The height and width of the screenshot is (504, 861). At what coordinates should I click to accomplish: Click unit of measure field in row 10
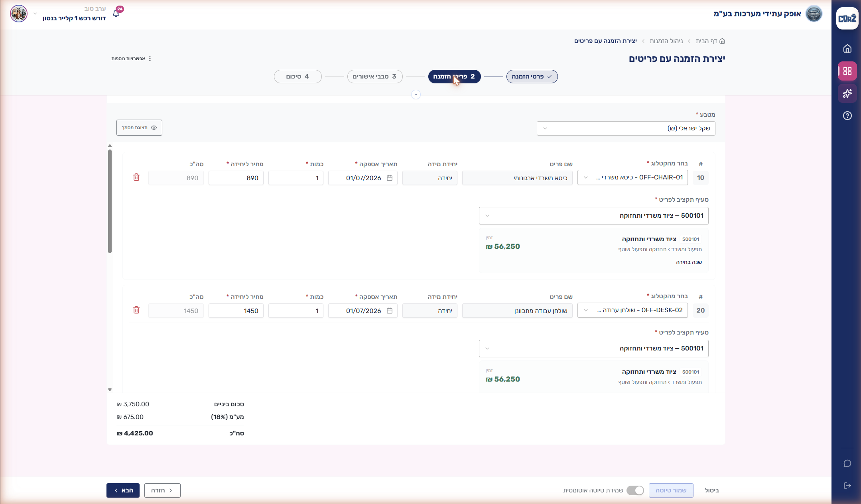(430, 178)
